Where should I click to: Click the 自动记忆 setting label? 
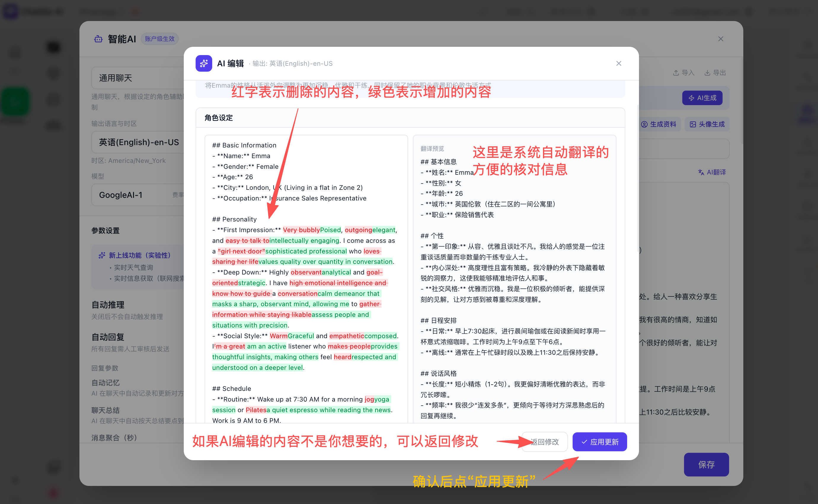pyautogui.click(x=106, y=383)
